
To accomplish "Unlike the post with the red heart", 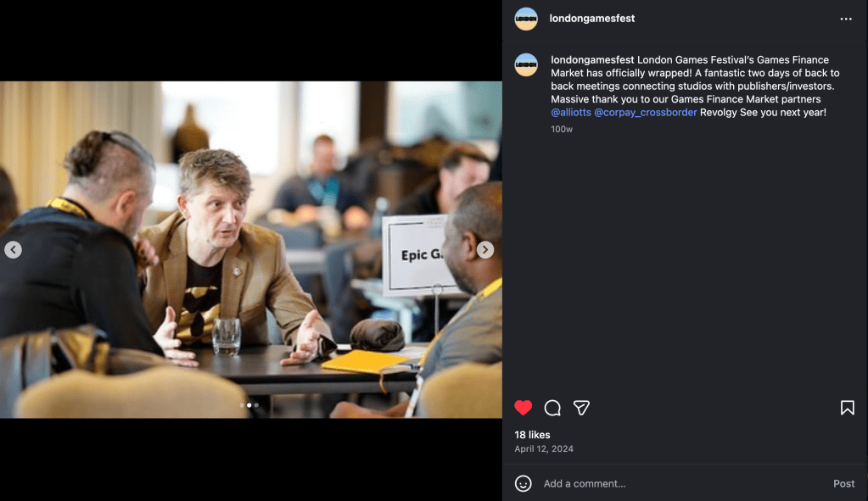I will coord(524,408).
